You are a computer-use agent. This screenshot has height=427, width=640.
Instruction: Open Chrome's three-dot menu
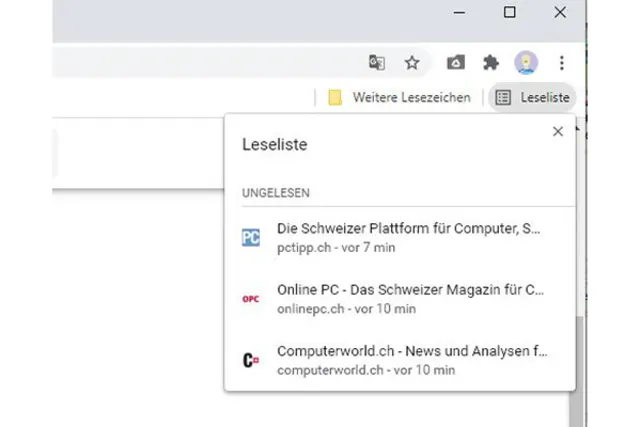click(562, 63)
